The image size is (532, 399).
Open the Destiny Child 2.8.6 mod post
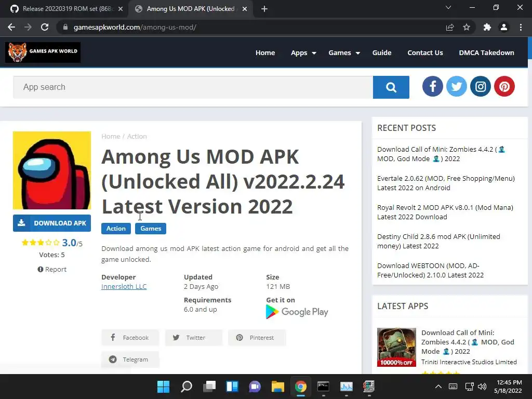[438, 241]
